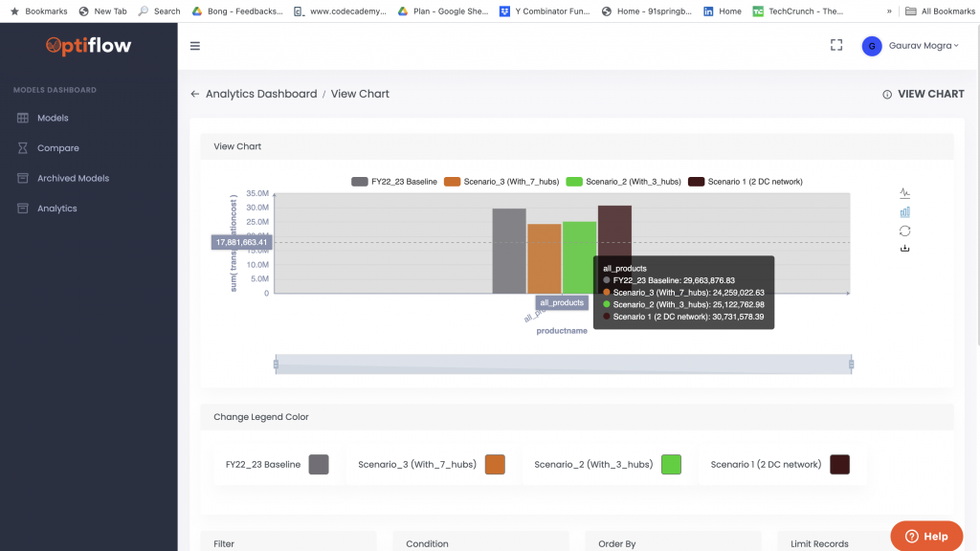Open the Archived Models section
Image resolution: width=980 pixels, height=551 pixels.
pos(72,178)
